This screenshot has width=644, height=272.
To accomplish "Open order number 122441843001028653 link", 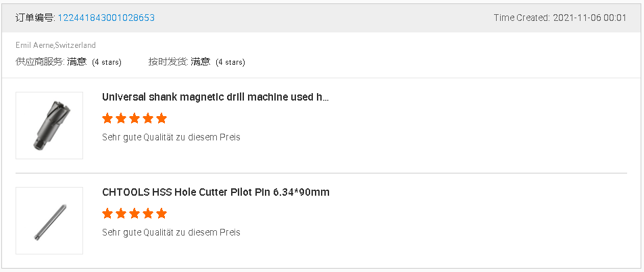I will pyautogui.click(x=106, y=18).
